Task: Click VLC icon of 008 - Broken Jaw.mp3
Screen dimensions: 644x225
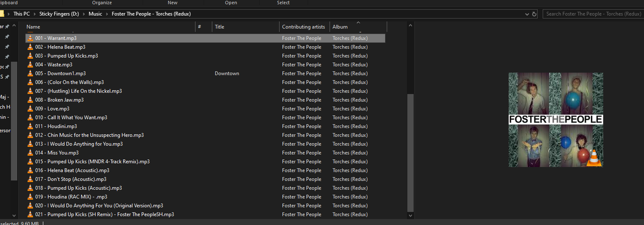Action: click(x=30, y=100)
